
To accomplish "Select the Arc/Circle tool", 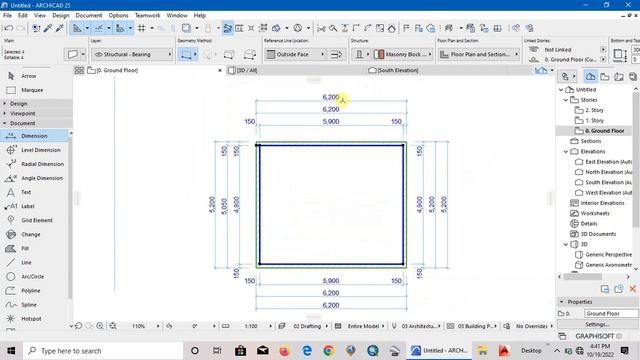I will (34, 276).
